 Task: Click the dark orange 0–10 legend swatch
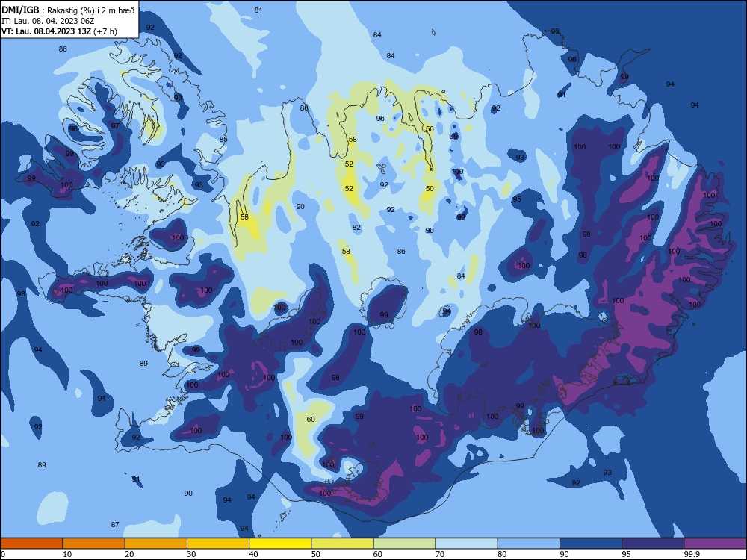click(31, 544)
